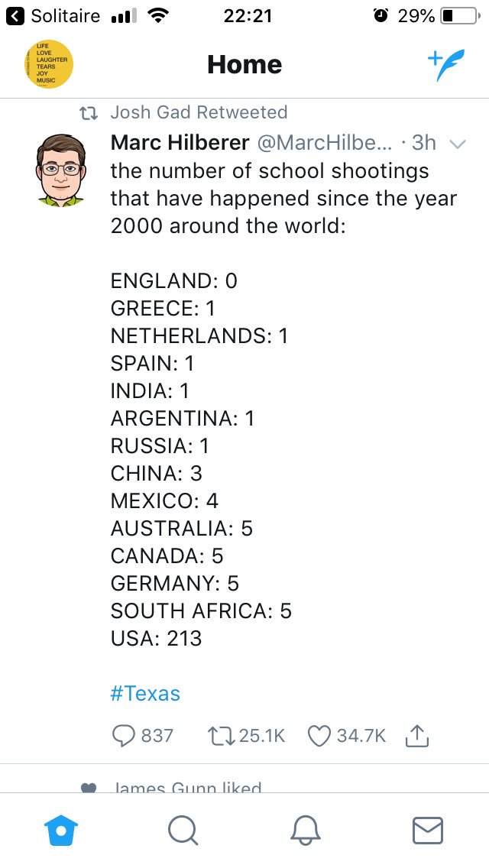Open the @MarcHilbe... handle link

324,143
